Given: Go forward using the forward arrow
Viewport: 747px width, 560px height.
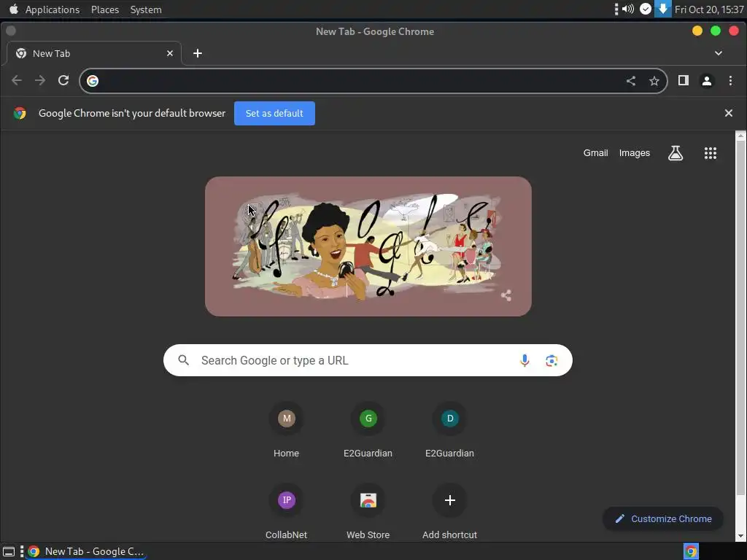Looking at the screenshot, I should coord(40,80).
